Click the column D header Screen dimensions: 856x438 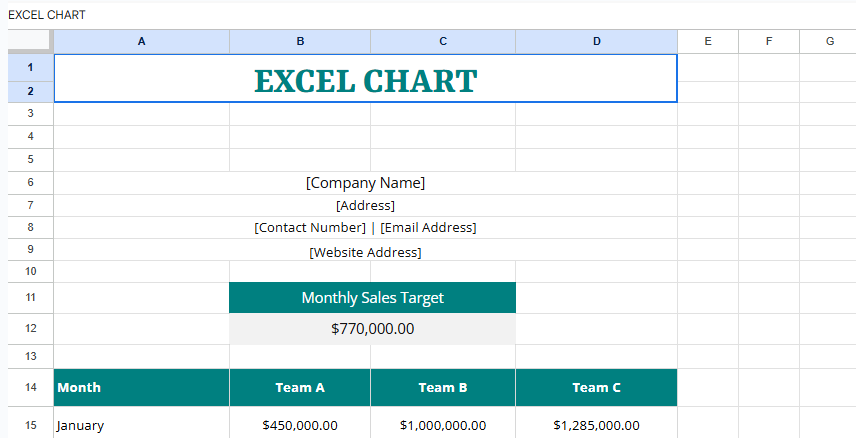596,41
